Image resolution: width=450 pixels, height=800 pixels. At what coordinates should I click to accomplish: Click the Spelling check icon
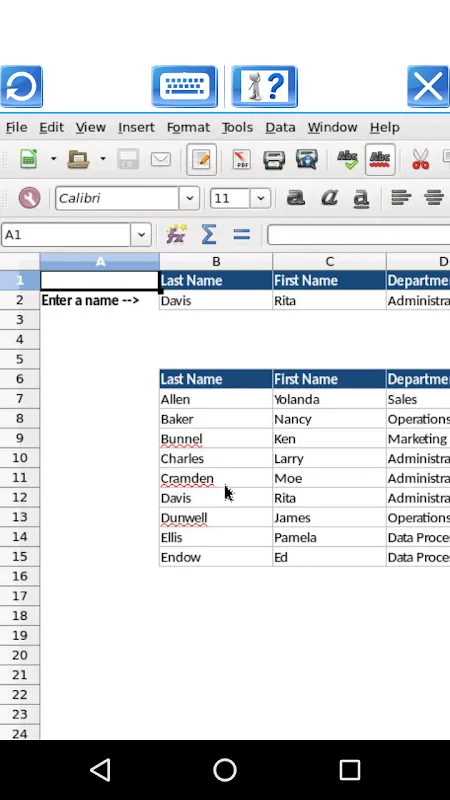point(347,160)
